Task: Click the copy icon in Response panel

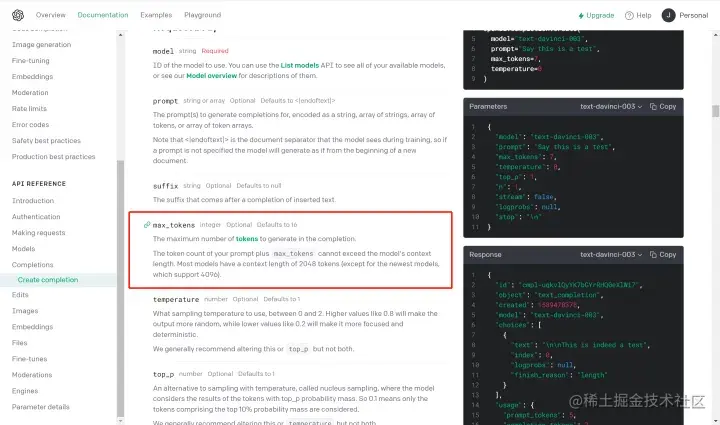Action: (x=653, y=255)
